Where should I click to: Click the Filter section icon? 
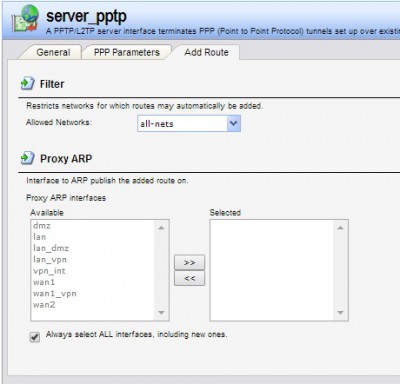pyautogui.click(x=27, y=83)
